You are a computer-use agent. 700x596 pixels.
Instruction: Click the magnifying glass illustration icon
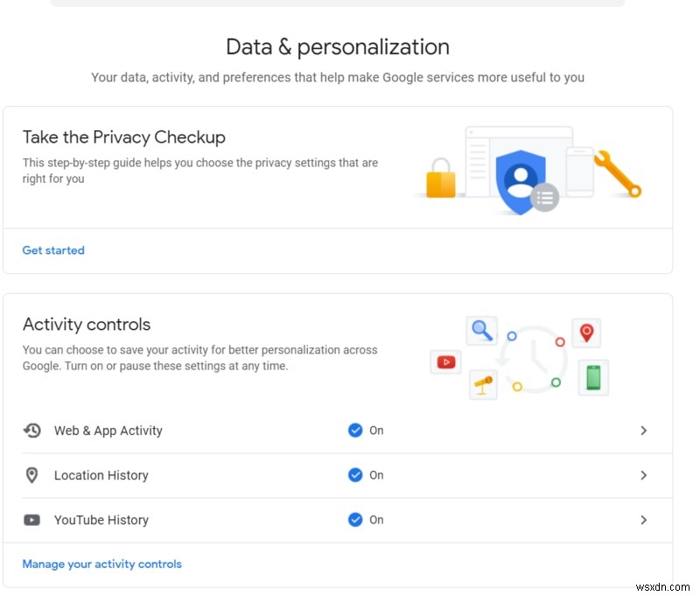(482, 332)
